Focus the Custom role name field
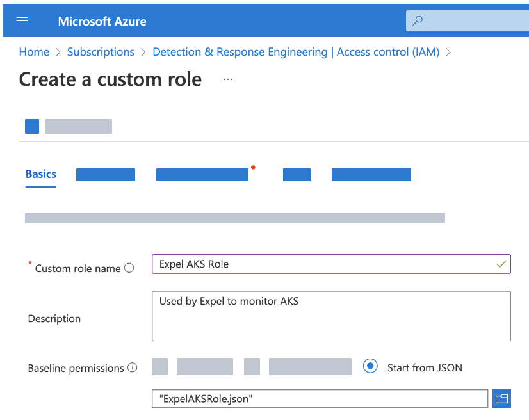The width and height of the screenshot is (529, 420). 331,264
